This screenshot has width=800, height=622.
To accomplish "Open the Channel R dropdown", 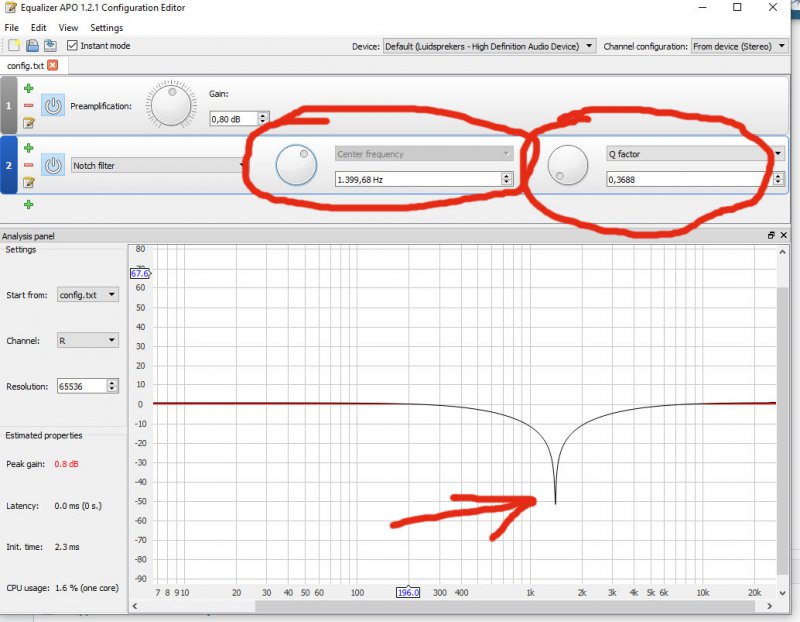I will coord(88,340).
